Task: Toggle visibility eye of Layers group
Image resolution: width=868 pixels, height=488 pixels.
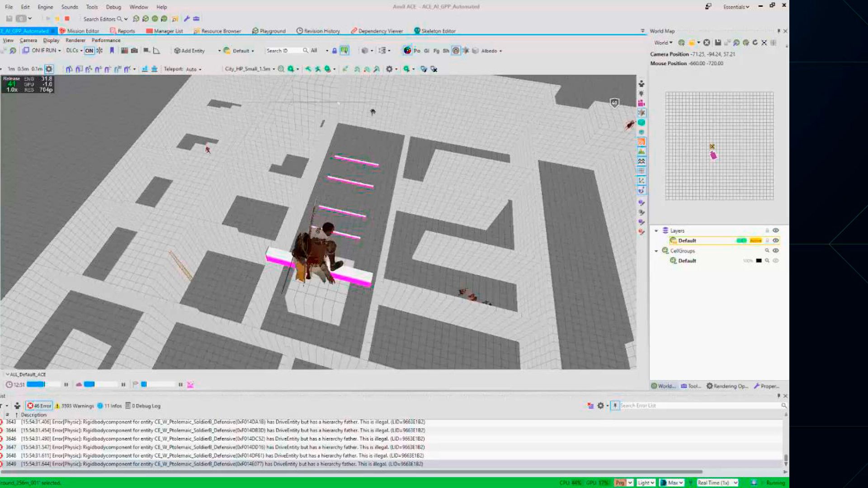Action: 776,230
